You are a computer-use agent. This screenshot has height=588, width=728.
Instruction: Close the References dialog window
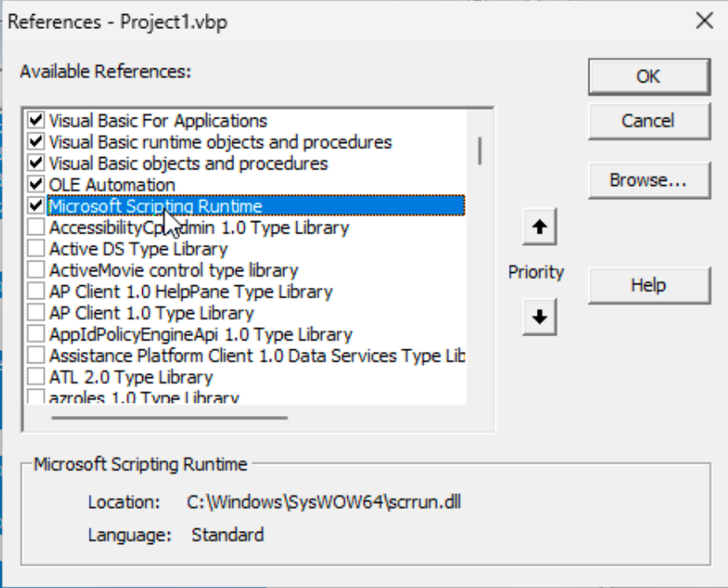(703, 21)
